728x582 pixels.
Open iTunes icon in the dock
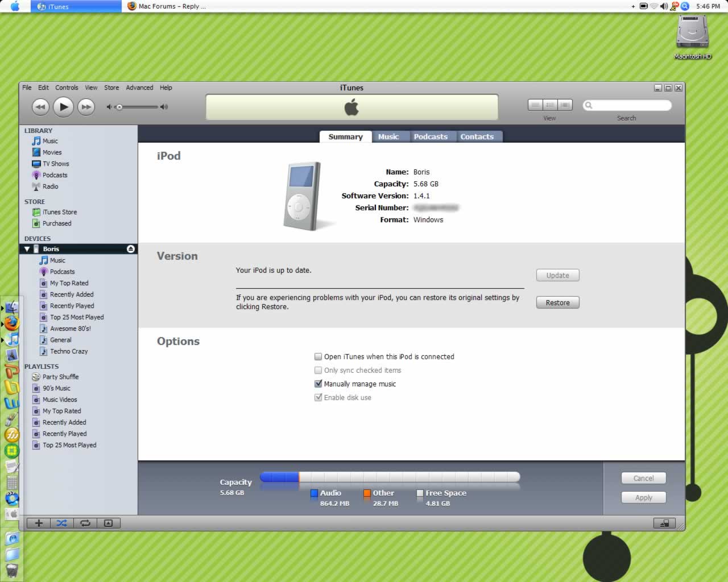pos(12,339)
